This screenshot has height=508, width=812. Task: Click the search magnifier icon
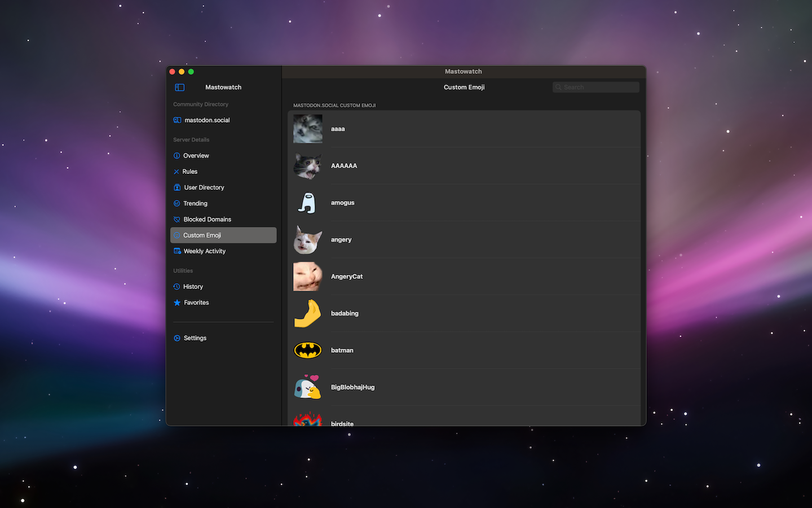pyautogui.click(x=558, y=87)
